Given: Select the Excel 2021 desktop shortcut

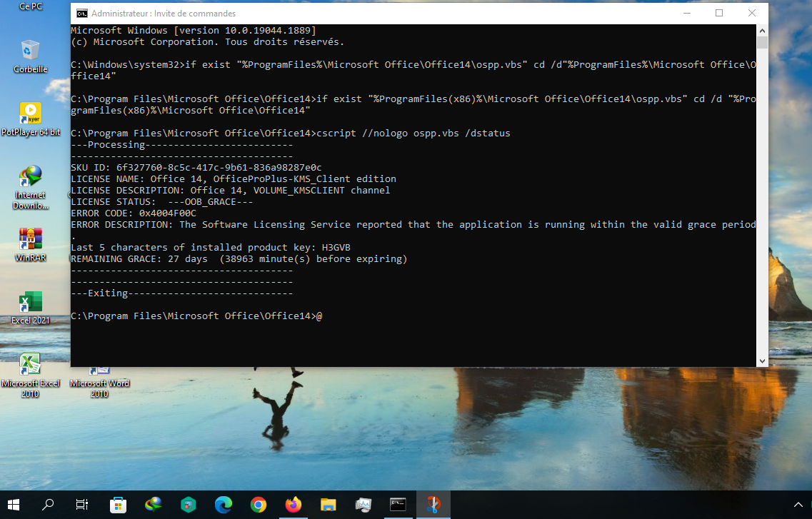Looking at the screenshot, I should pyautogui.click(x=31, y=308).
